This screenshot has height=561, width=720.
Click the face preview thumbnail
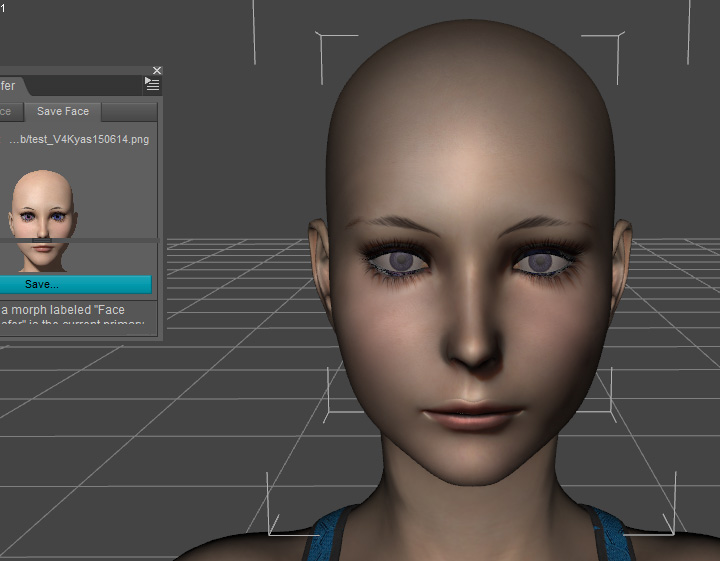coord(43,220)
